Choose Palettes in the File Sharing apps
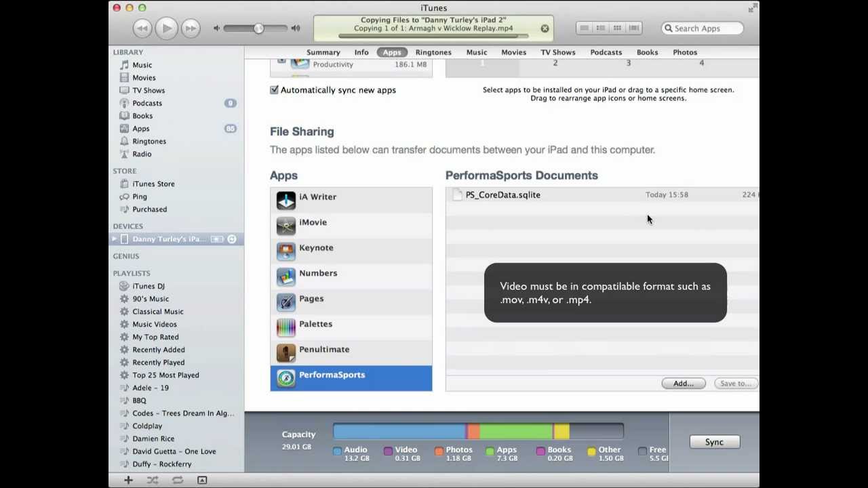Screen dimensions: 868x488 click(351, 327)
